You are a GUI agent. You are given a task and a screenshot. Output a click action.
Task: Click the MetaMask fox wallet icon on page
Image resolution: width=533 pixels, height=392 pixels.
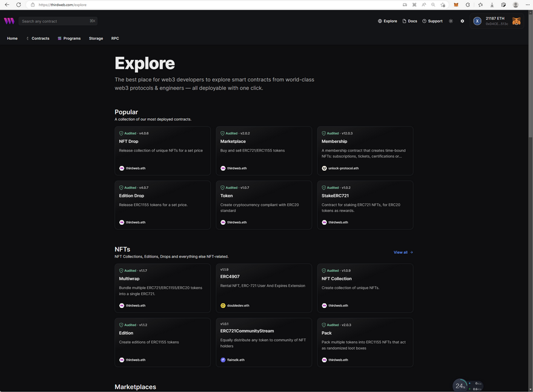click(516, 21)
